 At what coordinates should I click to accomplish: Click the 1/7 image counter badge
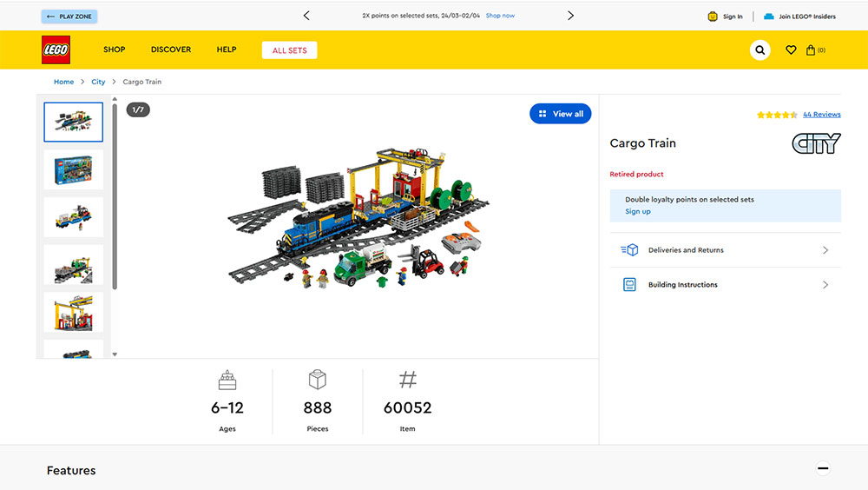(138, 109)
